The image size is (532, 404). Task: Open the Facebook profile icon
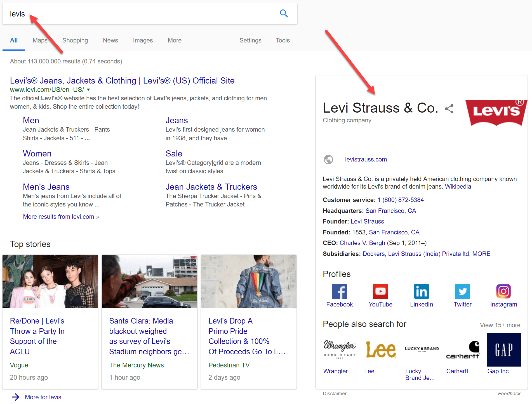[x=340, y=291]
